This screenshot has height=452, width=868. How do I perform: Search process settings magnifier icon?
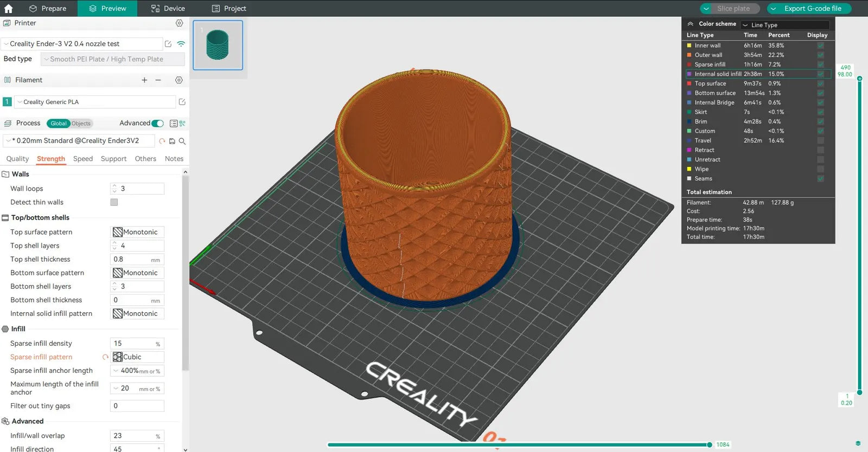(182, 141)
